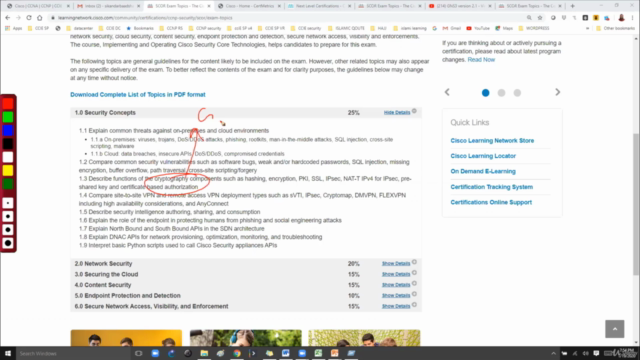Image resolution: width=640 pixels, height=360 pixels.
Task: Switch to the Cisco Home CertMetrics tab
Action: tap(249, 6)
